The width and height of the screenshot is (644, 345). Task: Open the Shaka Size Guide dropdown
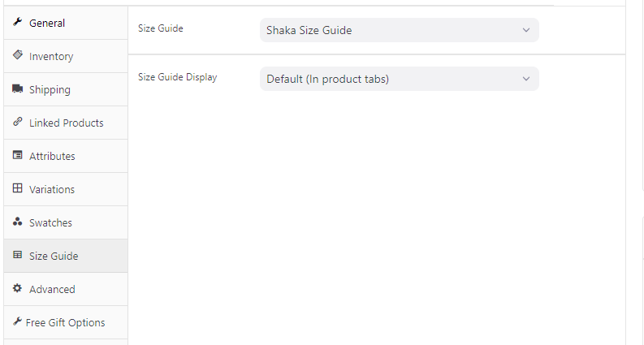[399, 31]
